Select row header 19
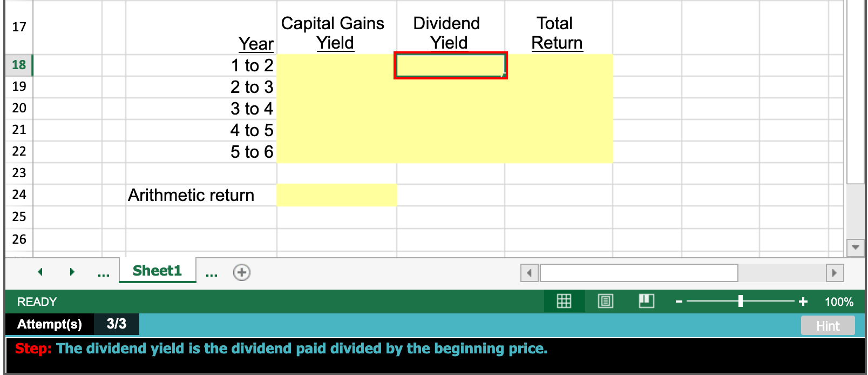Screen dimensions: 868x375 pos(19,86)
